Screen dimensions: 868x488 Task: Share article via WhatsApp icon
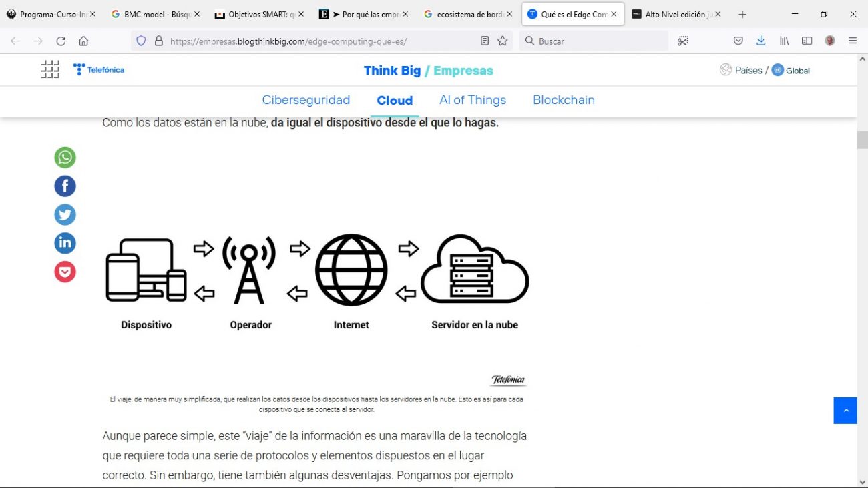tap(65, 158)
